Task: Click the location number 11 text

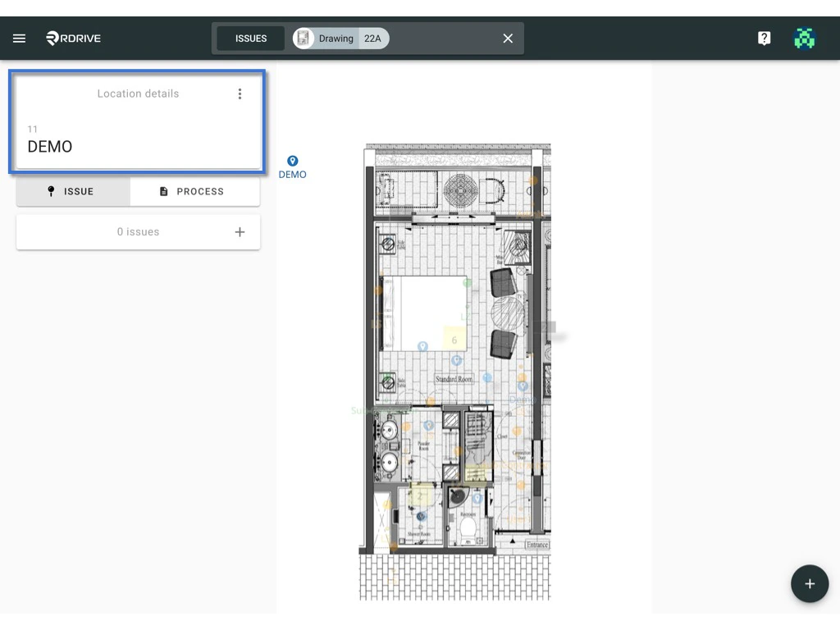Action: [x=32, y=129]
